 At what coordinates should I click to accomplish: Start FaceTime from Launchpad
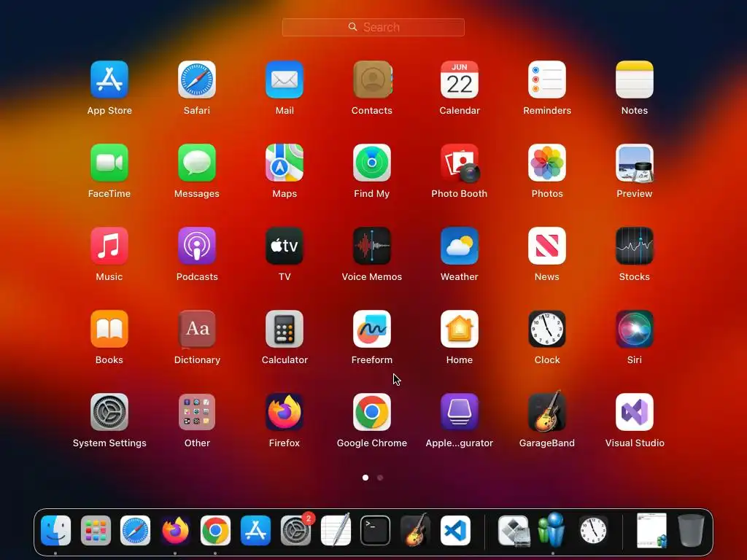tap(109, 163)
